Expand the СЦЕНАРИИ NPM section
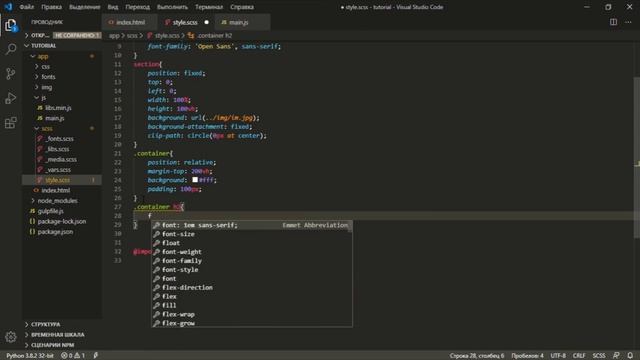The image size is (640, 360). [62, 345]
